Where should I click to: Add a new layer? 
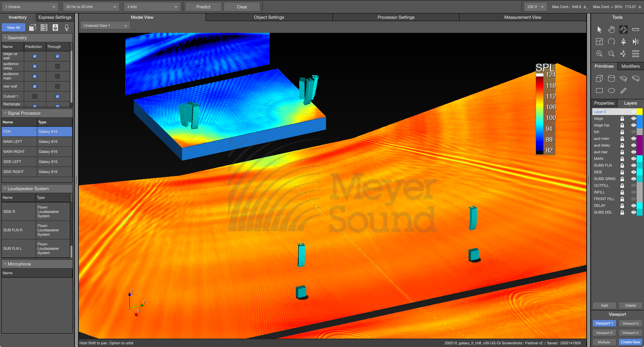click(x=604, y=305)
